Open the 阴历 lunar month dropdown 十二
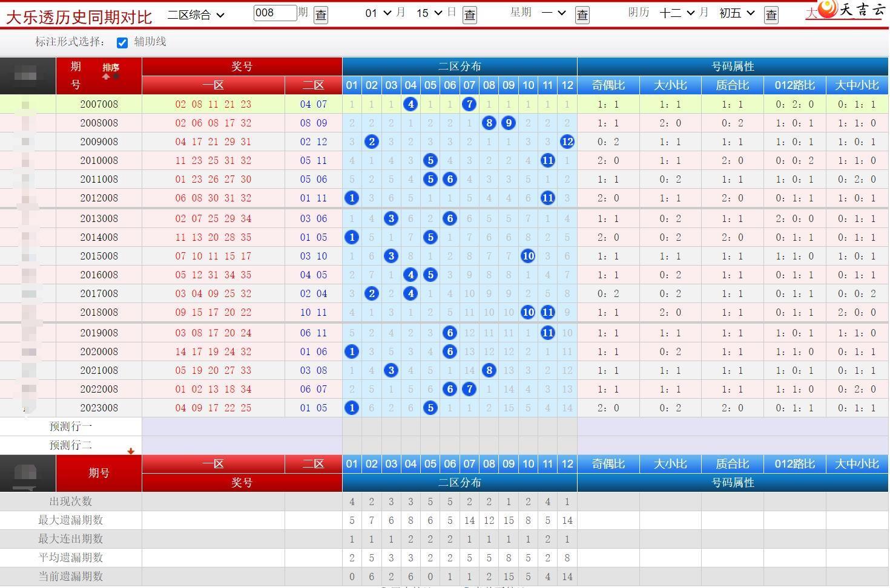Image resolution: width=890 pixels, height=588 pixels. [x=677, y=13]
